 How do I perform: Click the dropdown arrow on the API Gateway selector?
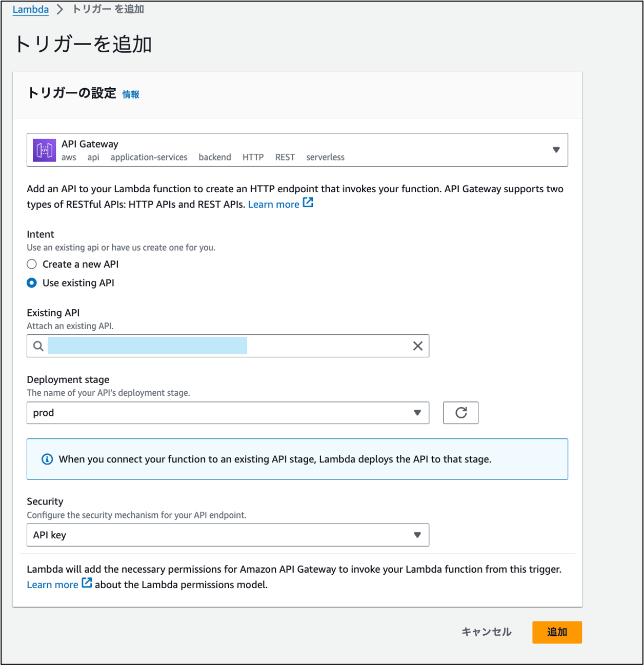[556, 150]
